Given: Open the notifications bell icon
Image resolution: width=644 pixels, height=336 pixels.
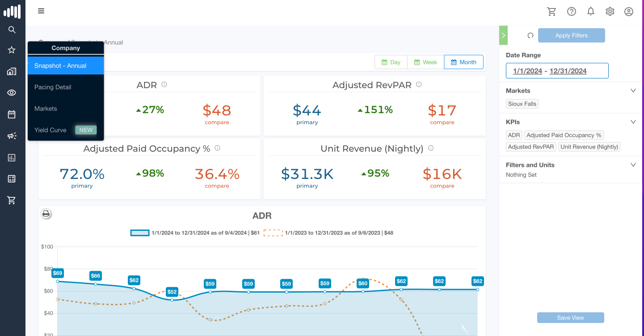Looking at the screenshot, I should click(x=591, y=12).
